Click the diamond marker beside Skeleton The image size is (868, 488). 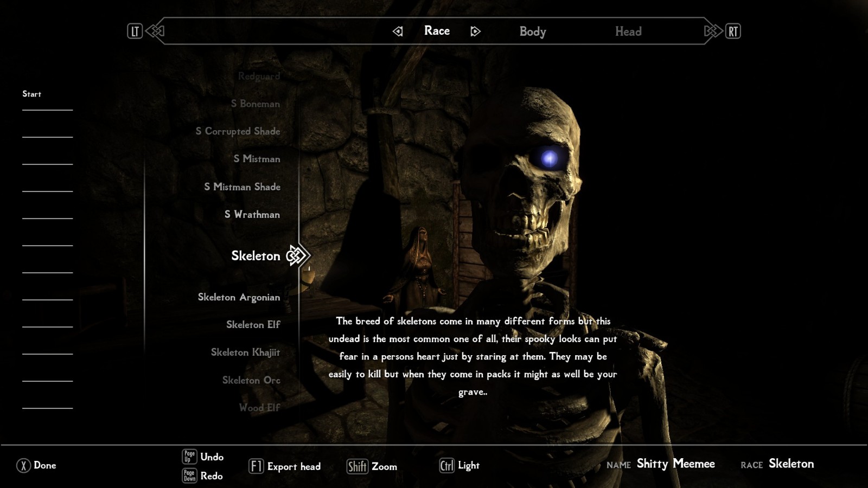coord(296,255)
